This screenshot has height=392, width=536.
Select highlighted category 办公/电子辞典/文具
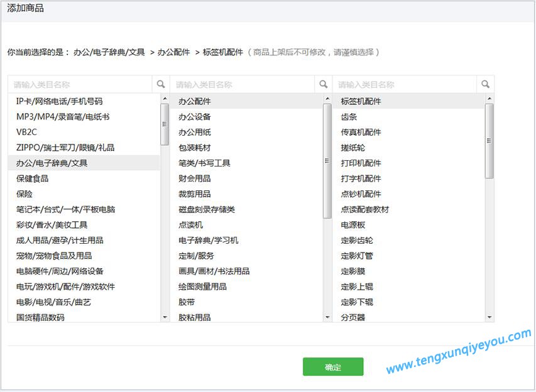[84, 163]
